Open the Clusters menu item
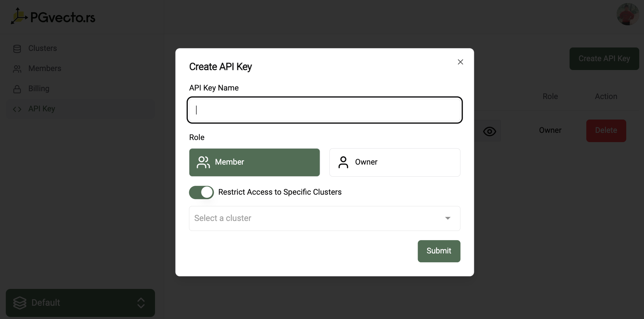This screenshot has height=319, width=644. 43,48
